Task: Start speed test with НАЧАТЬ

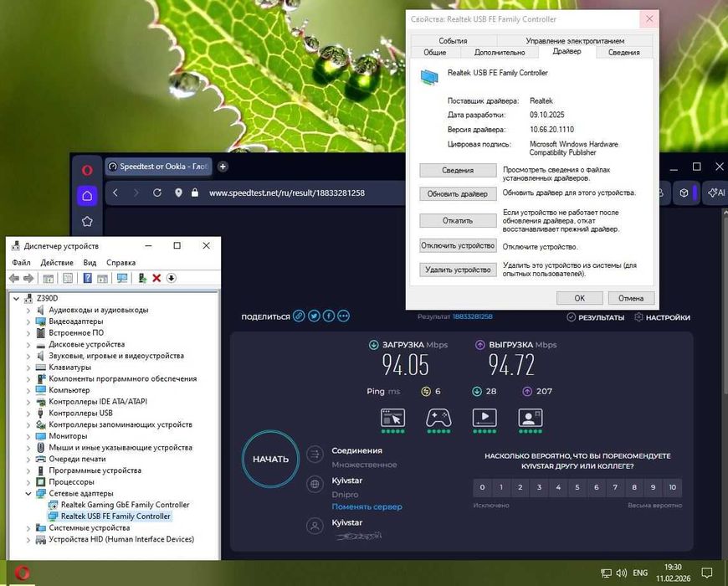Action: coord(270,460)
